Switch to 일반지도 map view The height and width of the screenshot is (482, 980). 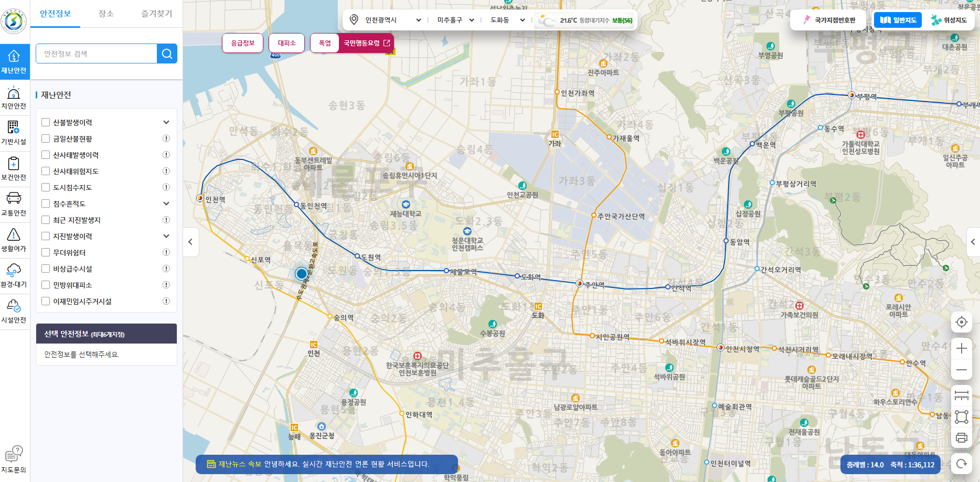point(898,20)
